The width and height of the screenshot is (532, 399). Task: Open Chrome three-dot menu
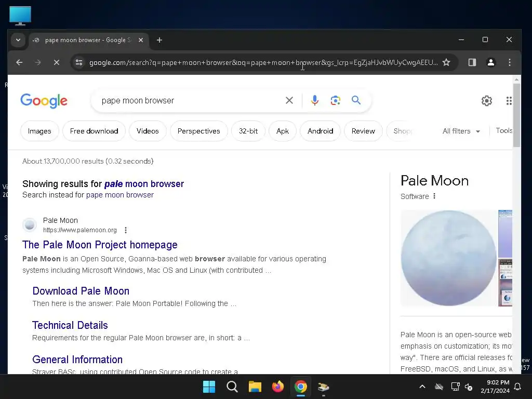coord(509,62)
